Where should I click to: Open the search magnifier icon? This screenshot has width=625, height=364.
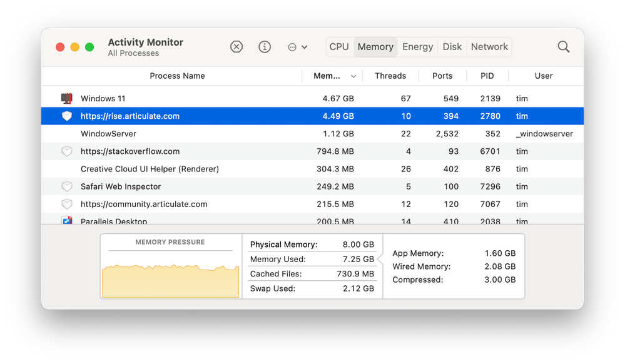[x=564, y=47]
